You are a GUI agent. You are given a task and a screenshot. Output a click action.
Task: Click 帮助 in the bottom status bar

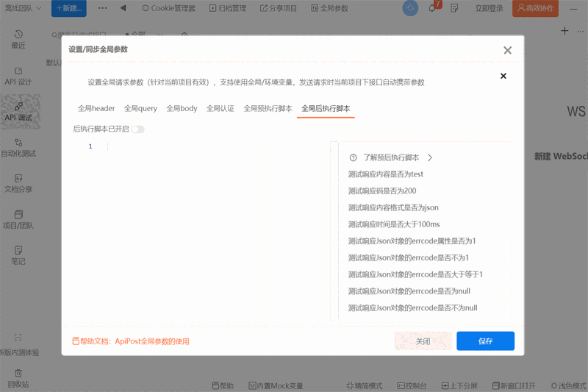click(x=223, y=385)
